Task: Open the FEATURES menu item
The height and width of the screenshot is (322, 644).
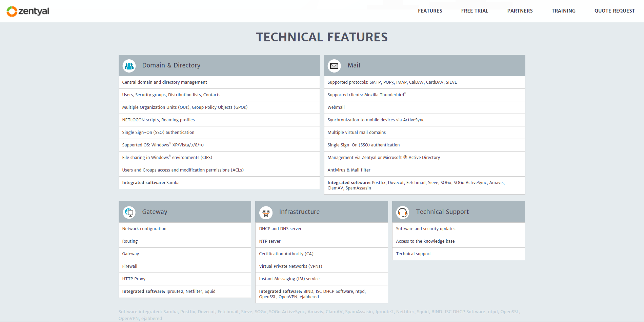Action: pos(430,11)
